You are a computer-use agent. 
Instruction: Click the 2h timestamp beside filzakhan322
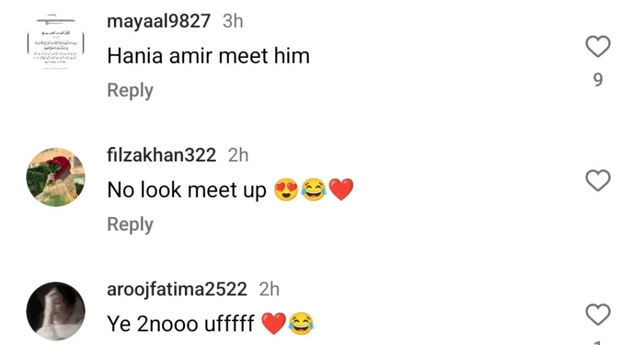point(238,155)
